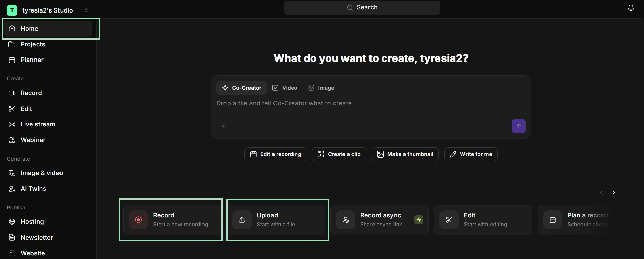Click the Co-Creator prompt text box
The height and width of the screenshot is (259, 644).
click(x=371, y=103)
